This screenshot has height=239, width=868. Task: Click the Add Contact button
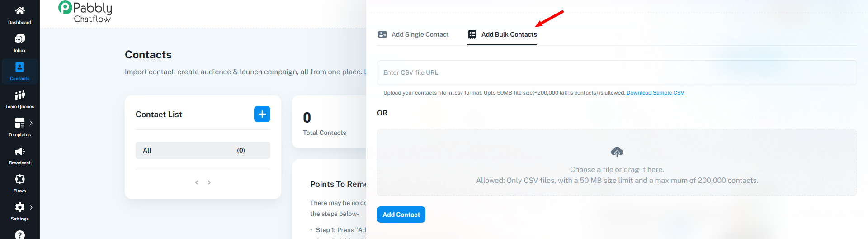[401, 215]
